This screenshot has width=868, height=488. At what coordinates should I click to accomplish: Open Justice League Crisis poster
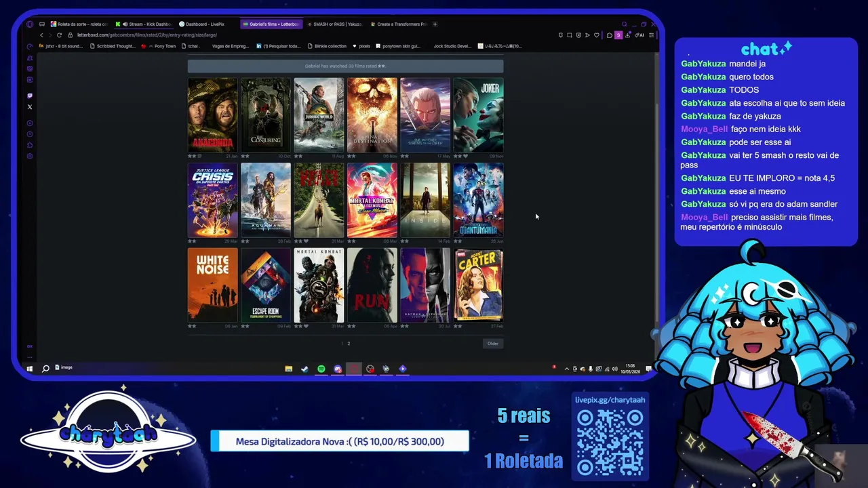213,200
